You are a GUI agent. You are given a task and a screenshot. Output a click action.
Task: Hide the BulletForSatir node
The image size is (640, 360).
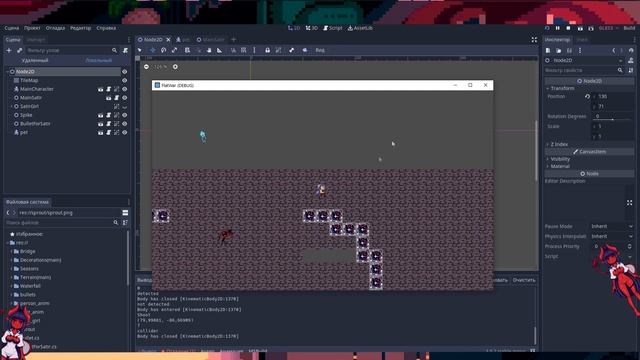click(124, 124)
